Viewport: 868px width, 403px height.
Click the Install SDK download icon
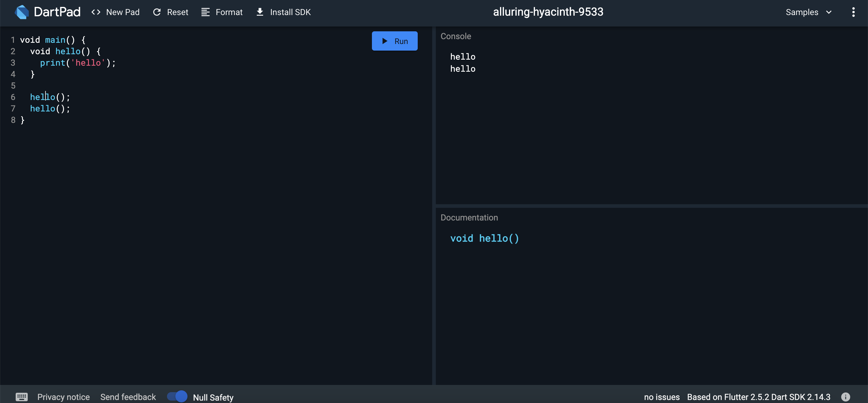260,12
